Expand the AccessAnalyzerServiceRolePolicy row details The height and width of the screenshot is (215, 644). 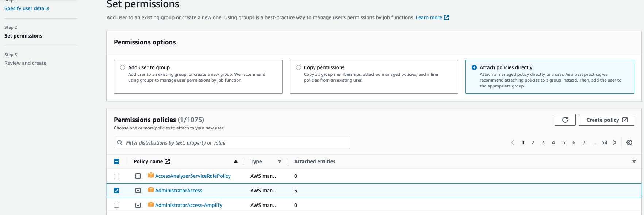[x=138, y=176]
